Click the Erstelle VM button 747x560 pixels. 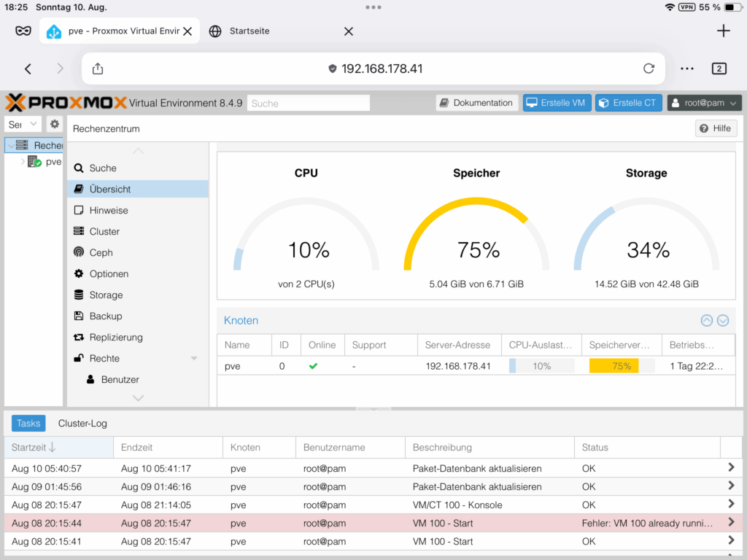pyautogui.click(x=556, y=103)
